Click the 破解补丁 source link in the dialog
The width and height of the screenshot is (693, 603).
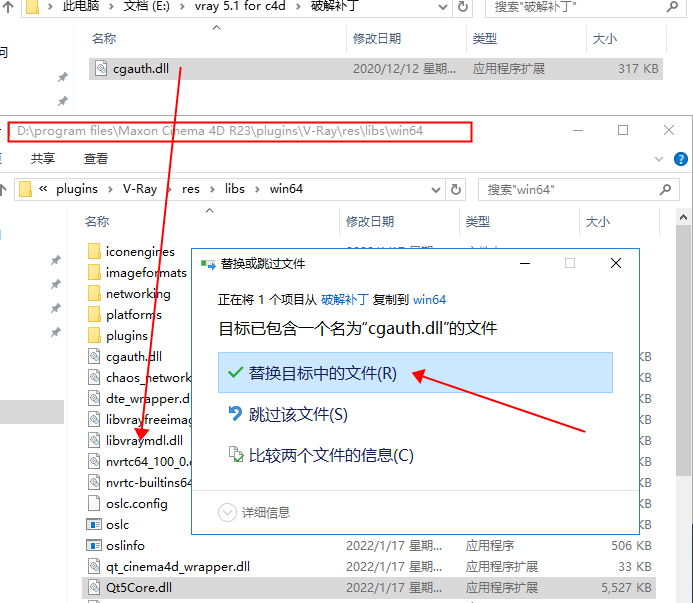click(342, 299)
